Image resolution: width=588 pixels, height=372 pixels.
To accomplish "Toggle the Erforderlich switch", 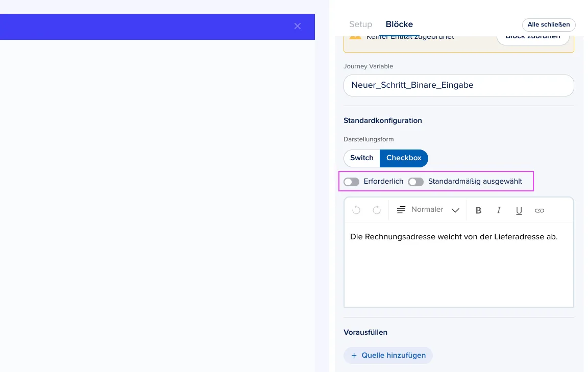I will (351, 182).
